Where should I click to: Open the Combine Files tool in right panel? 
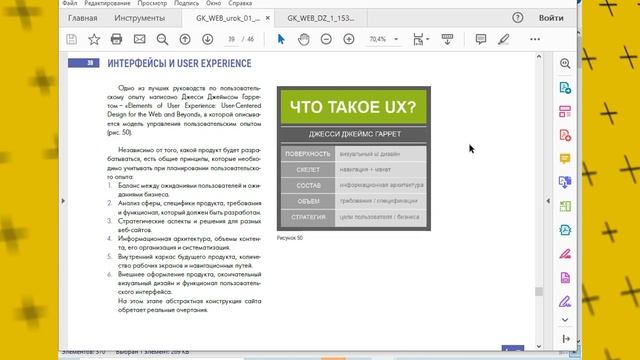(x=565, y=182)
